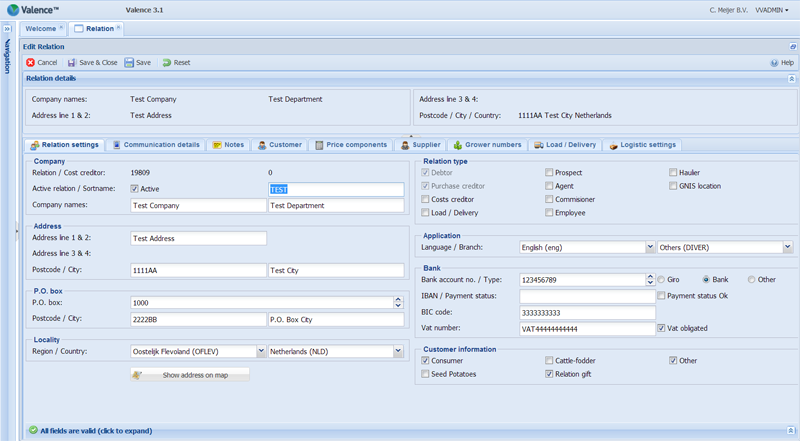Screen dimensions: 800x441
Task: Click the Grower numbers tab plant icon
Action: click(x=458, y=145)
